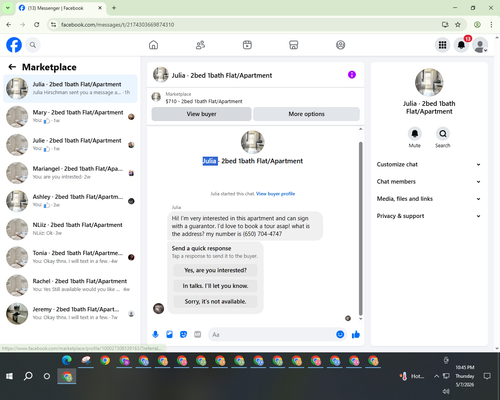
Task: Open Microsoft Edge from the taskbar
Action: pyautogui.click(x=67, y=360)
